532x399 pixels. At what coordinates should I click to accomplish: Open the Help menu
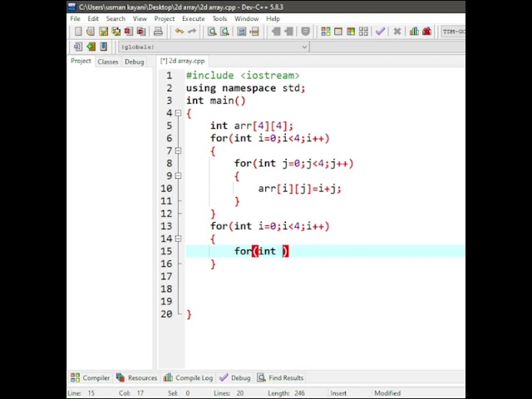273,18
